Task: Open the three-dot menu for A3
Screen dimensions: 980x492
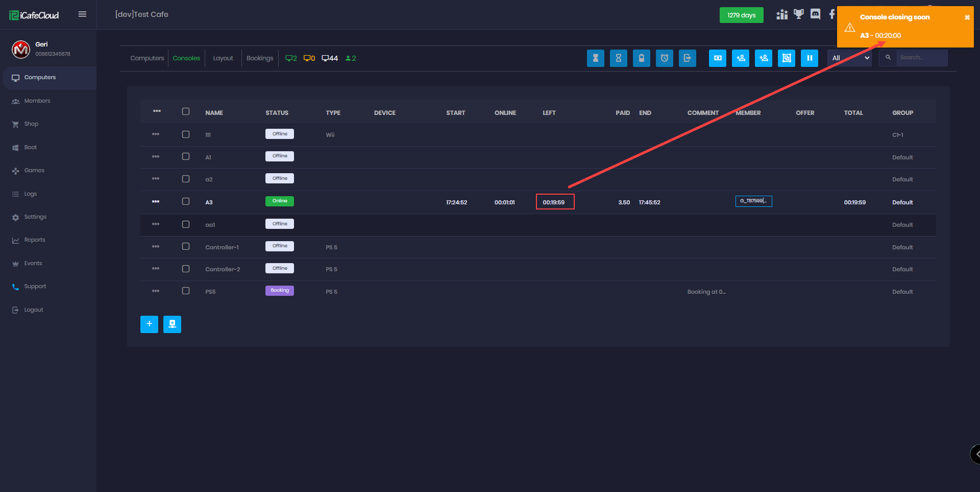Action: (156, 201)
